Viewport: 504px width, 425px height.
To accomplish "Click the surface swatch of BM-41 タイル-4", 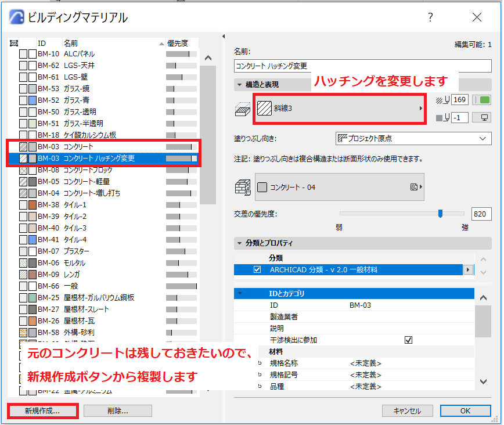I will pos(33,240).
